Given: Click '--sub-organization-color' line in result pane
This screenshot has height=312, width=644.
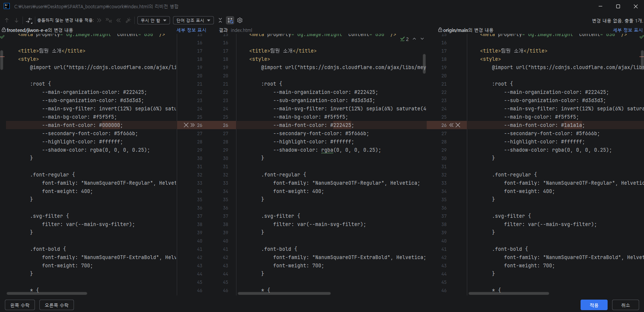Looking at the screenshot, I should [324, 100].
